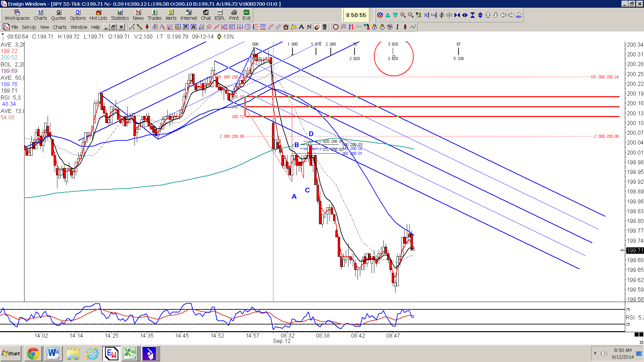This screenshot has height=362, width=644.
Task: Select the bold A text tool
Action: tap(301, 27)
